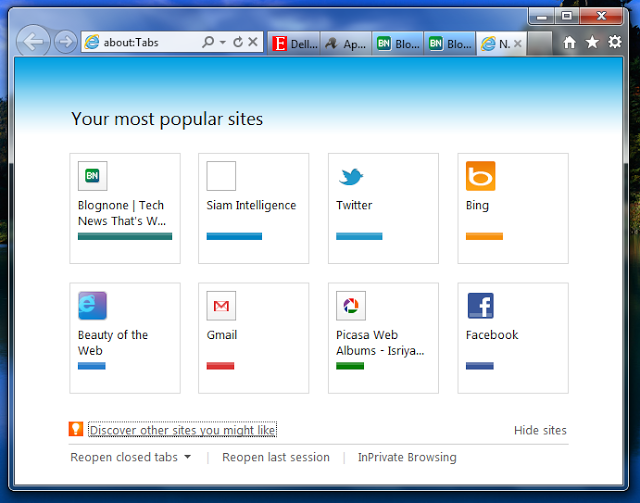640x503 pixels.
Task: Open the Bing tile label
Action: point(477,205)
